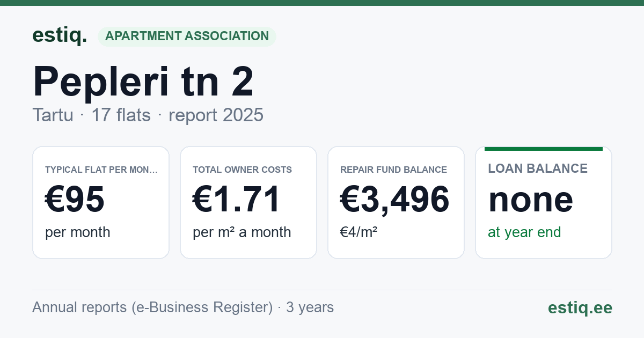Select the €3,496 value

click(x=395, y=200)
